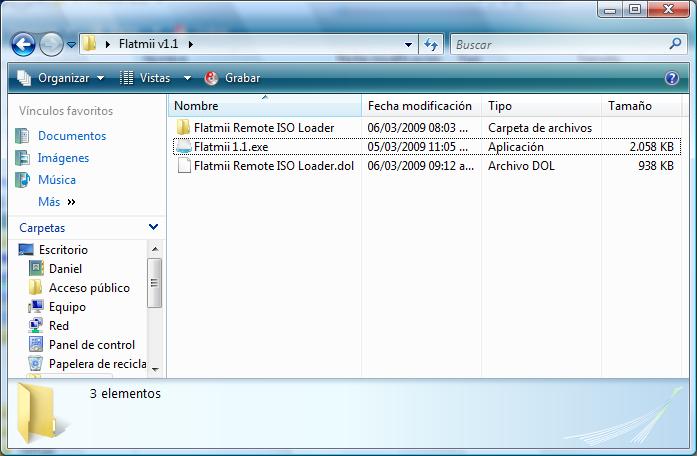Select Flatmii Remote ISO Loader.dol file name
Image resolution: width=697 pixels, height=456 pixels.
pyautogui.click(x=274, y=166)
